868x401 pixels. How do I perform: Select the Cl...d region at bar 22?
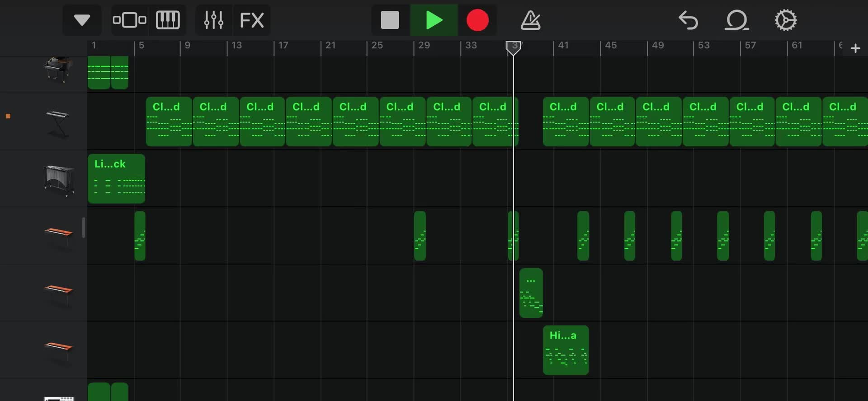coord(355,121)
